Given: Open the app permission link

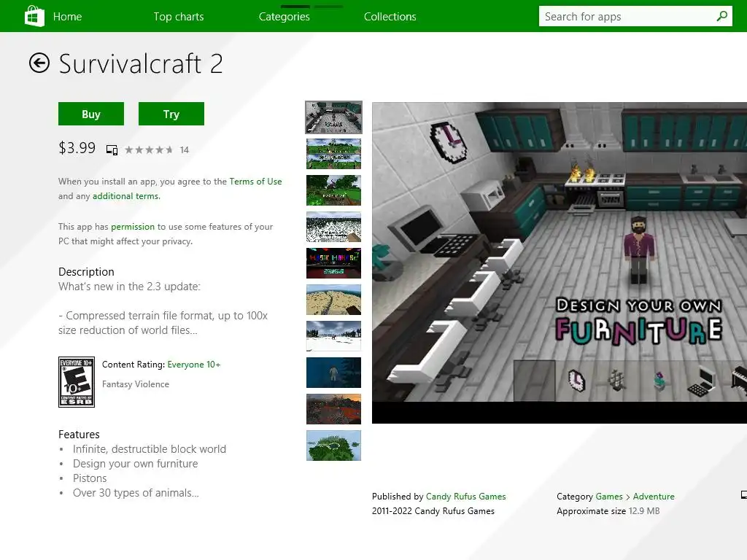Looking at the screenshot, I should point(133,227).
